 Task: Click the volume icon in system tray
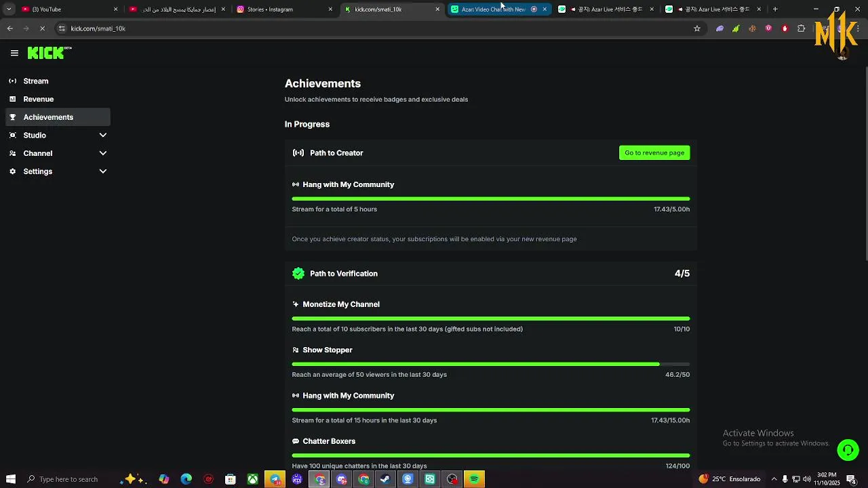(x=807, y=479)
